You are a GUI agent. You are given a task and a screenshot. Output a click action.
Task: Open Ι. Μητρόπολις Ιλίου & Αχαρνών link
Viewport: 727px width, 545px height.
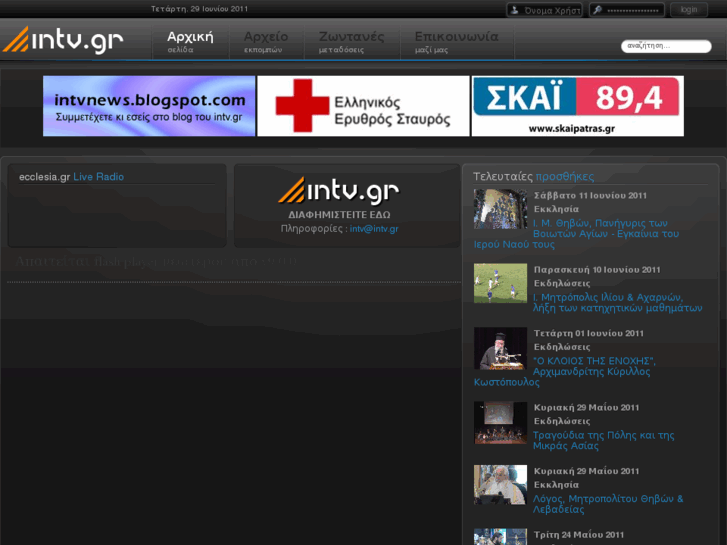click(x=618, y=302)
